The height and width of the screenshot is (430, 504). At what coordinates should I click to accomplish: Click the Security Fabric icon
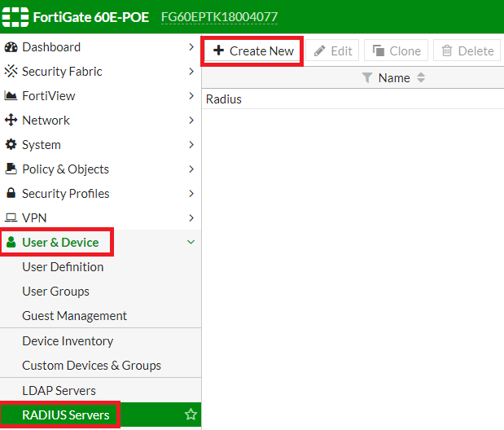point(11,72)
